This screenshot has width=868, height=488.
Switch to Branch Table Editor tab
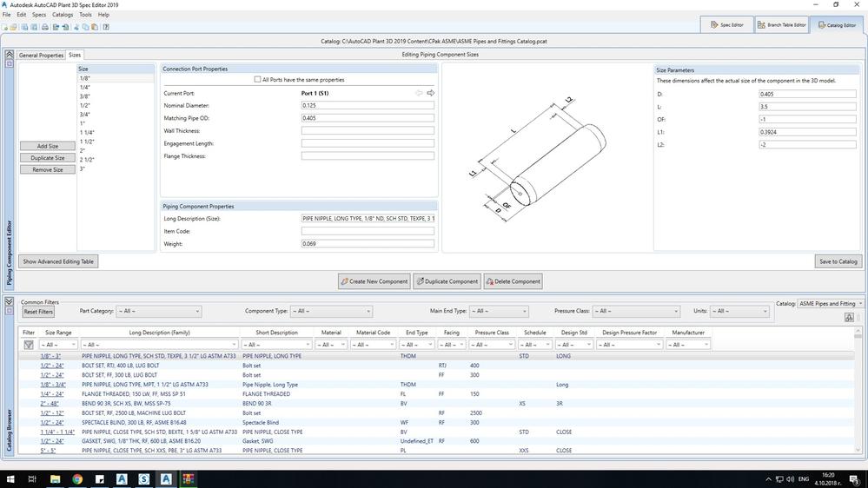[782, 25]
